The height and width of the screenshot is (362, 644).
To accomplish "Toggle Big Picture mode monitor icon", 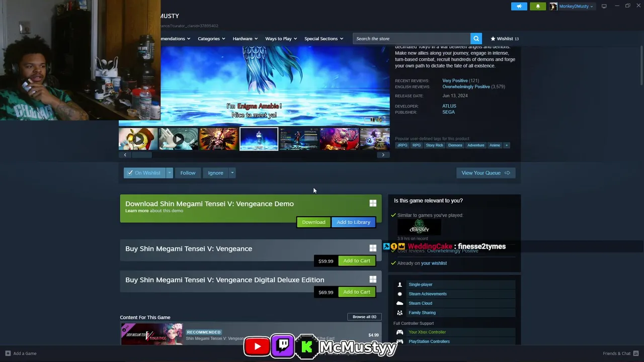I will tap(604, 6).
